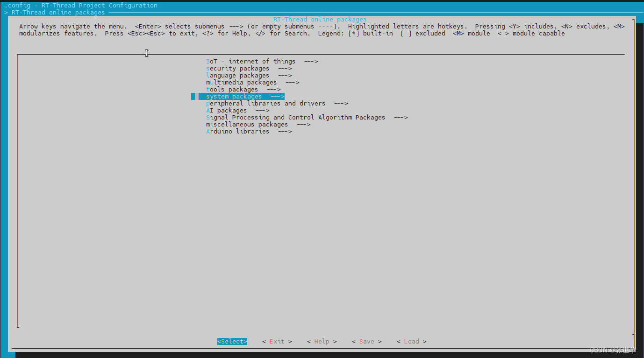Open the tools packages submenu
Image resolution: width=644 pixels, height=358 pixels.
pos(243,89)
